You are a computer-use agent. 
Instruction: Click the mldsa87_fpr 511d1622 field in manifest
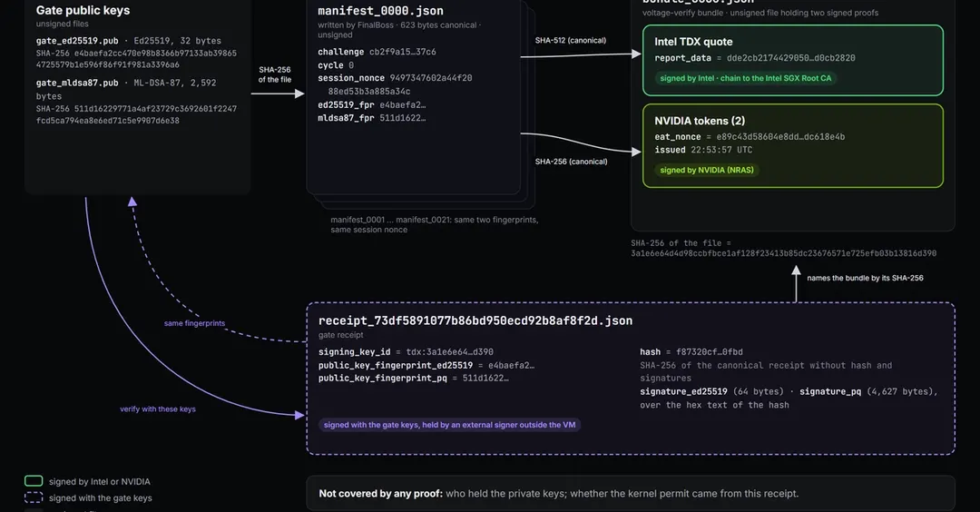(372, 118)
